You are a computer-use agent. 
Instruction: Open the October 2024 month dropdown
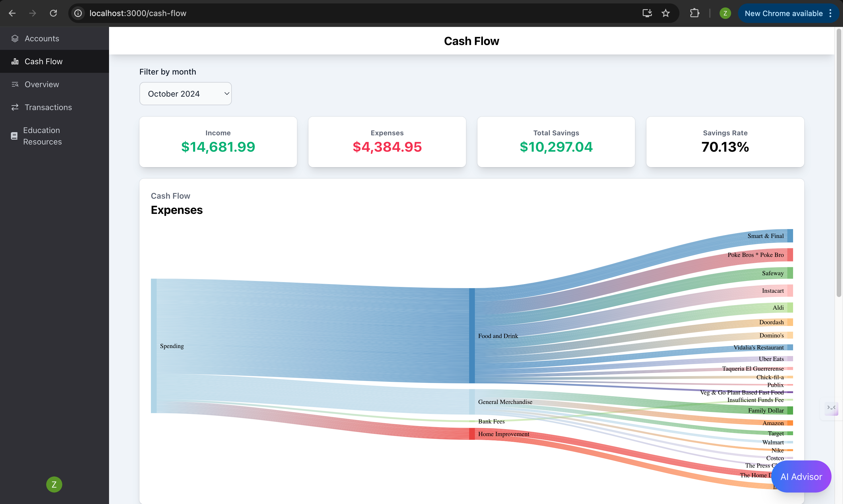[185, 94]
